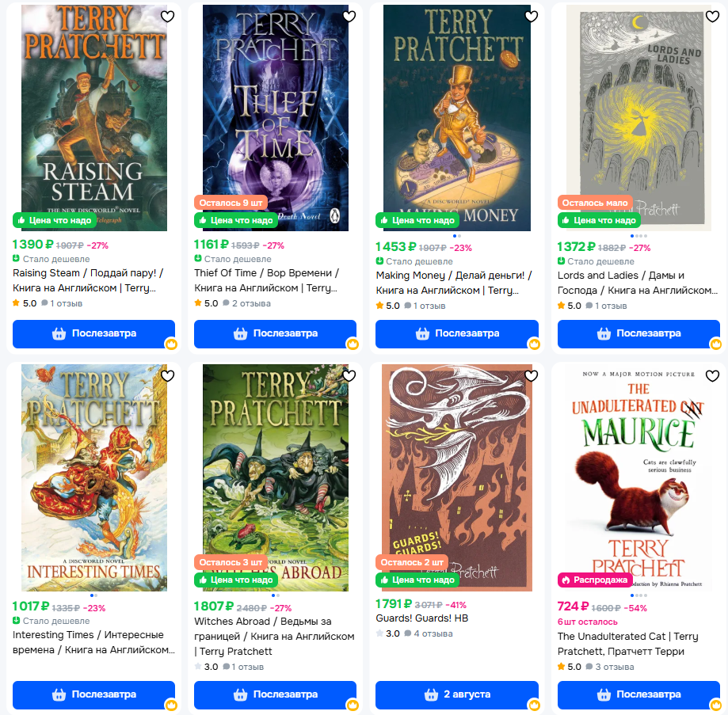Add Guards! Guards! to cart, 2 августа button
This screenshot has width=728, height=715.
pos(457,694)
